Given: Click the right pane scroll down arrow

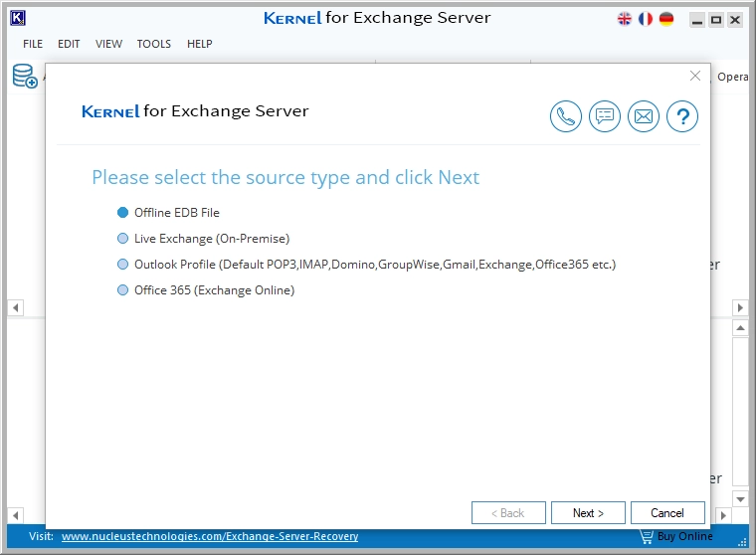Looking at the screenshot, I should (740, 499).
